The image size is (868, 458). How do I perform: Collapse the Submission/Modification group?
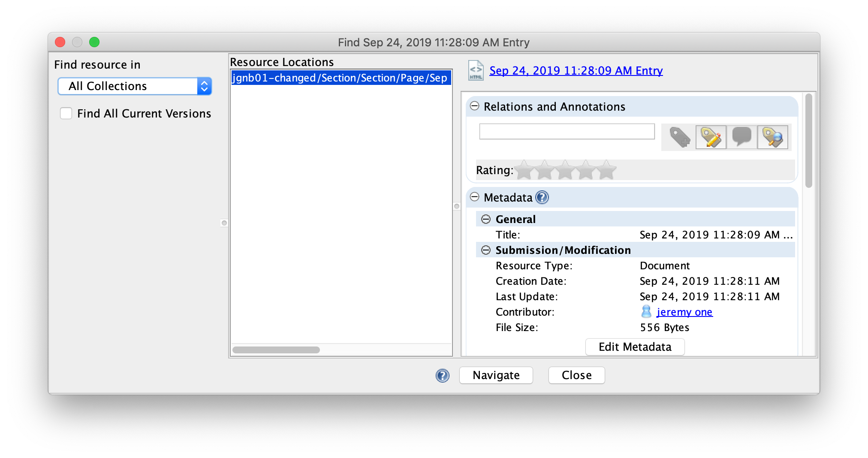pyautogui.click(x=485, y=250)
